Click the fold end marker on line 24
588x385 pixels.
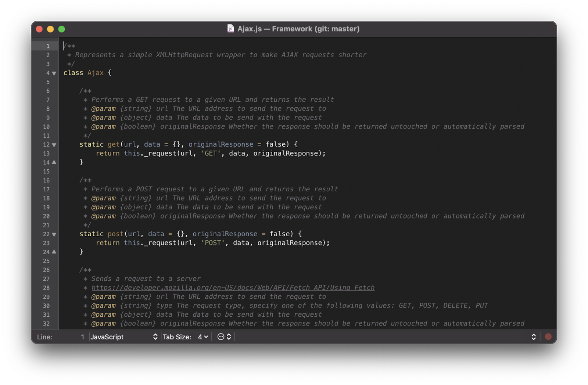[x=54, y=252]
